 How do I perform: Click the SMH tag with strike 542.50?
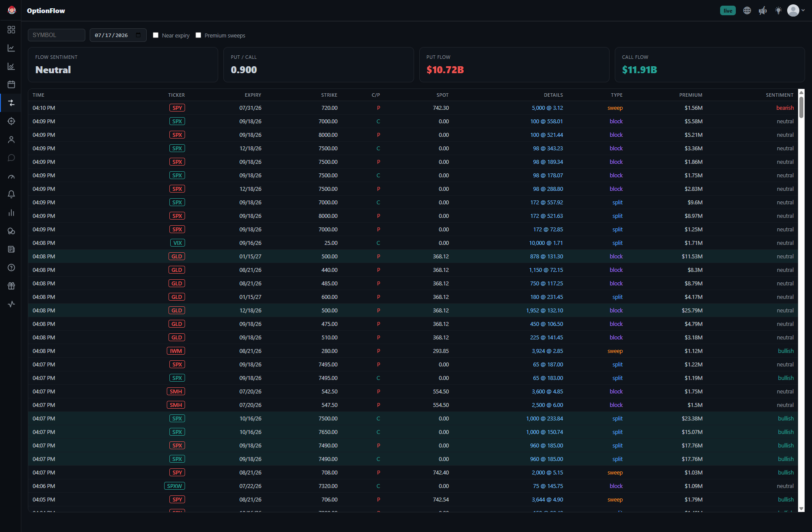tap(176, 391)
